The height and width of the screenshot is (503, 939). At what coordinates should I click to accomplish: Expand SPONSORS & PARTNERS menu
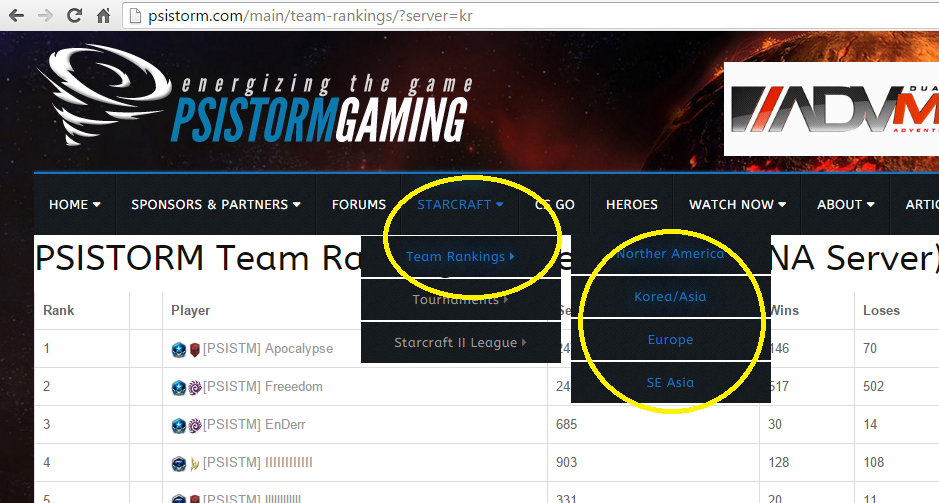pyautogui.click(x=216, y=205)
